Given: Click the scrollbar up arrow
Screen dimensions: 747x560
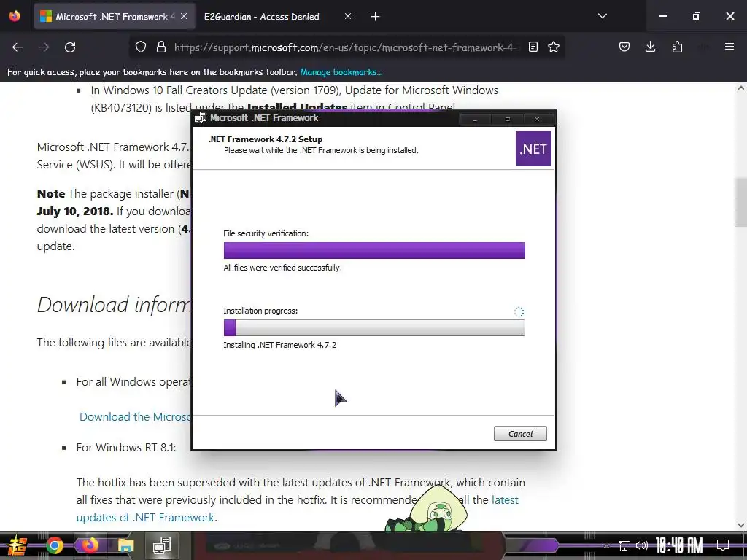Looking at the screenshot, I should pos(741,88).
